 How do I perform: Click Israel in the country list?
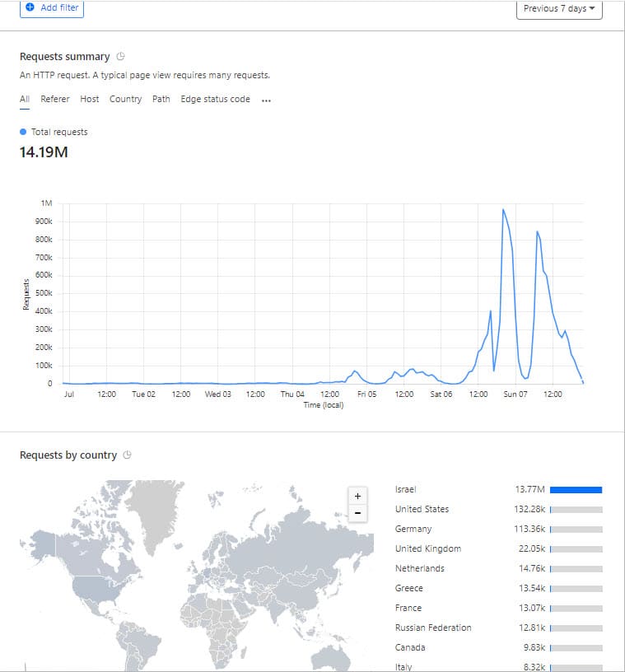tap(406, 489)
